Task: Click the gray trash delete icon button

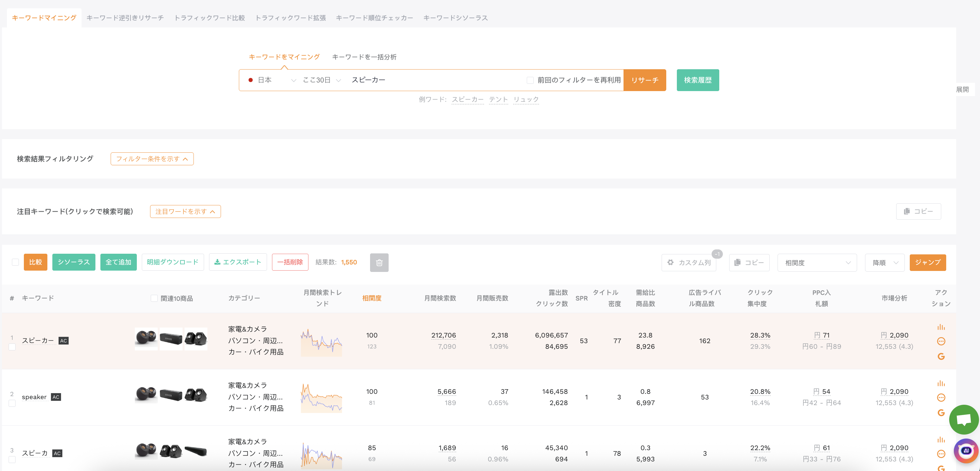Action: 379,263
